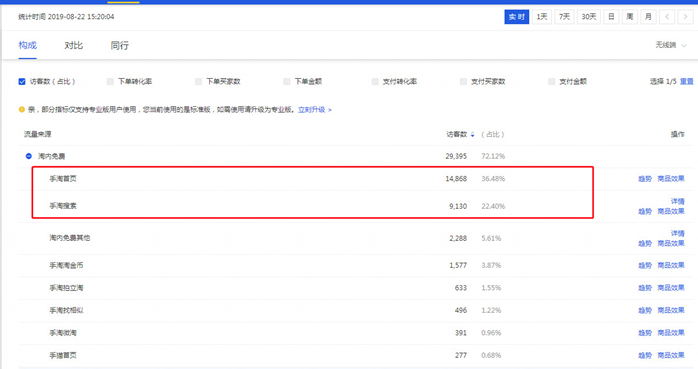Click the 手淘搜索 source name
Viewport: 698px width, 369px height.
pos(63,206)
